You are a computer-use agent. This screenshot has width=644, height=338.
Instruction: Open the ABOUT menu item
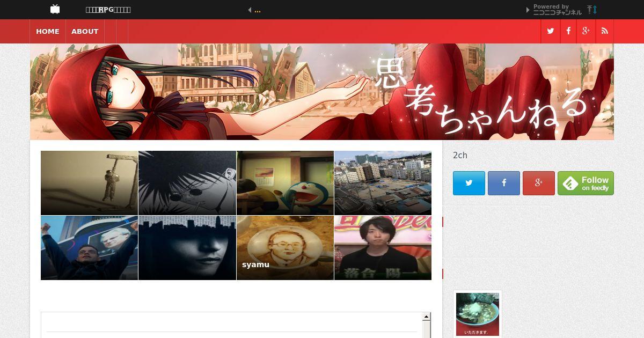click(x=85, y=31)
